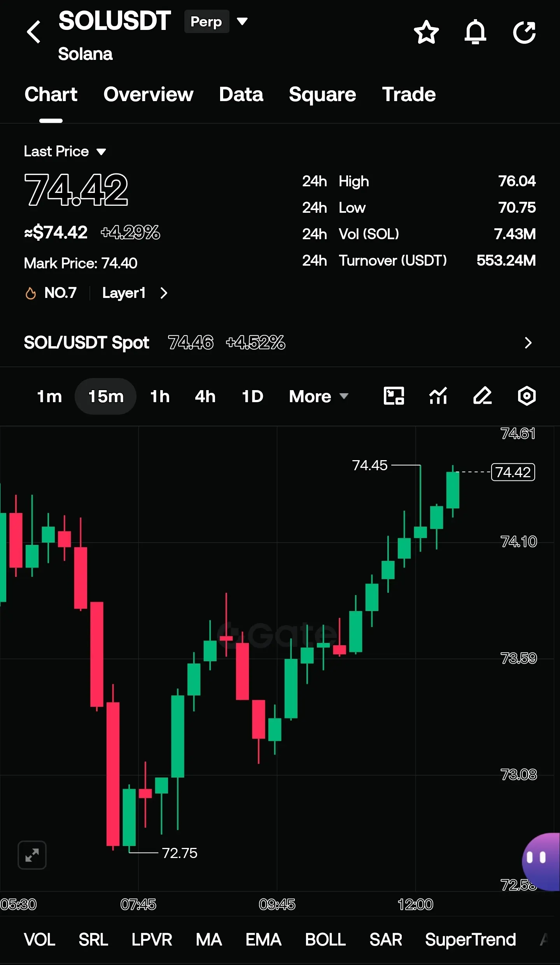Screen dimensions: 560x965
Task: Open the drawing tools pencil icon
Action: tap(482, 396)
